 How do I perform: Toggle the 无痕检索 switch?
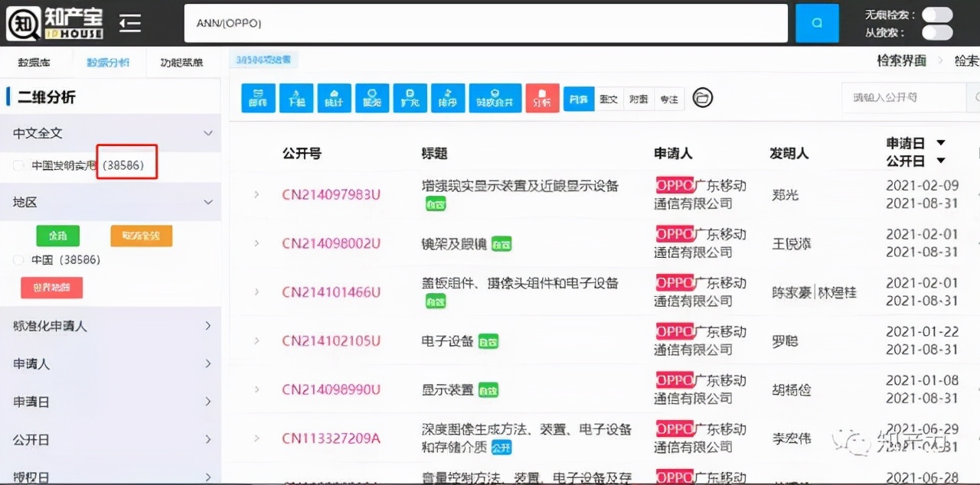pyautogui.click(x=937, y=15)
